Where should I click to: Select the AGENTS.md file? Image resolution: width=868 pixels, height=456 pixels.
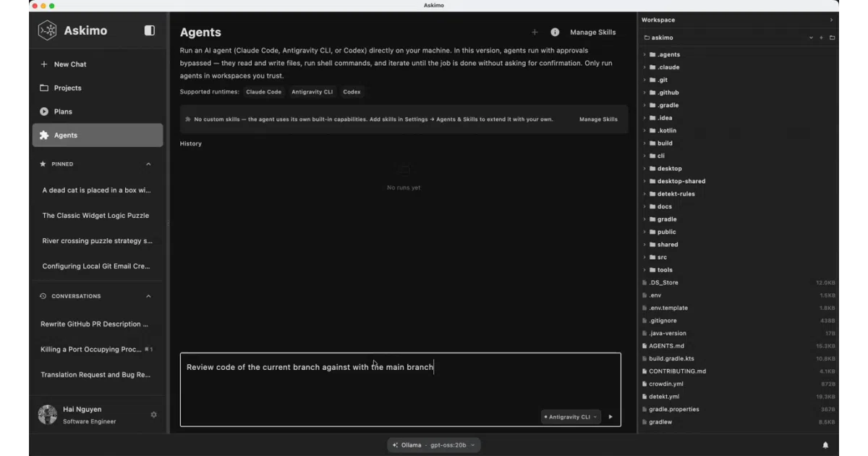click(x=738, y=346)
